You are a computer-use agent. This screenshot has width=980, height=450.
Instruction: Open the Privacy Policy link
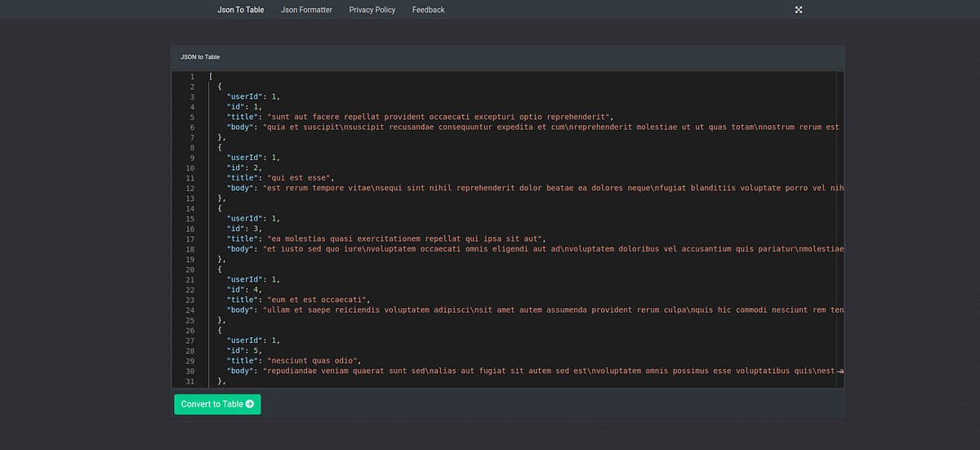372,10
